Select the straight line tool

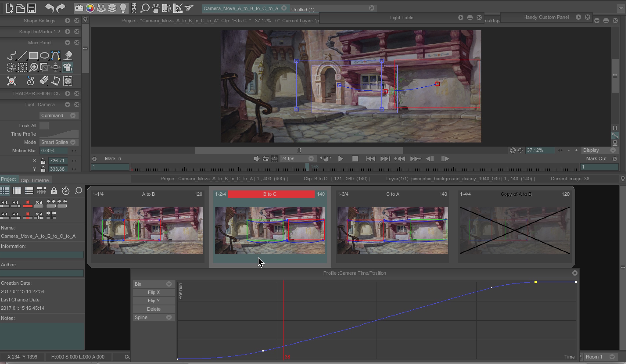click(22, 56)
